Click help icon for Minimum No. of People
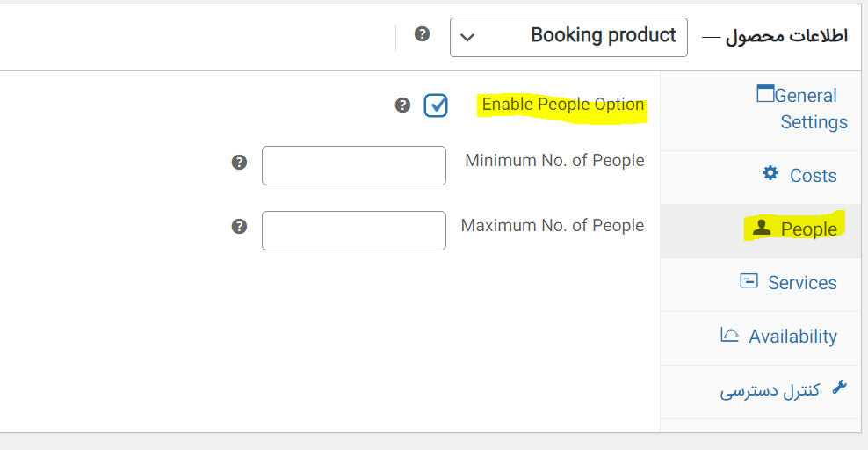The width and height of the screenshot is (868, 450). tap(239, 163)
